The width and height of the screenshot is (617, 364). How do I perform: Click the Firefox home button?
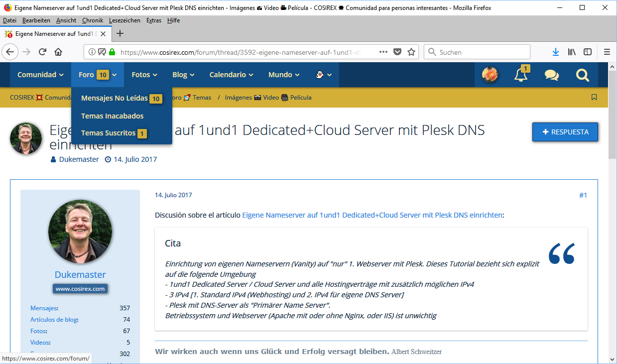58,52
